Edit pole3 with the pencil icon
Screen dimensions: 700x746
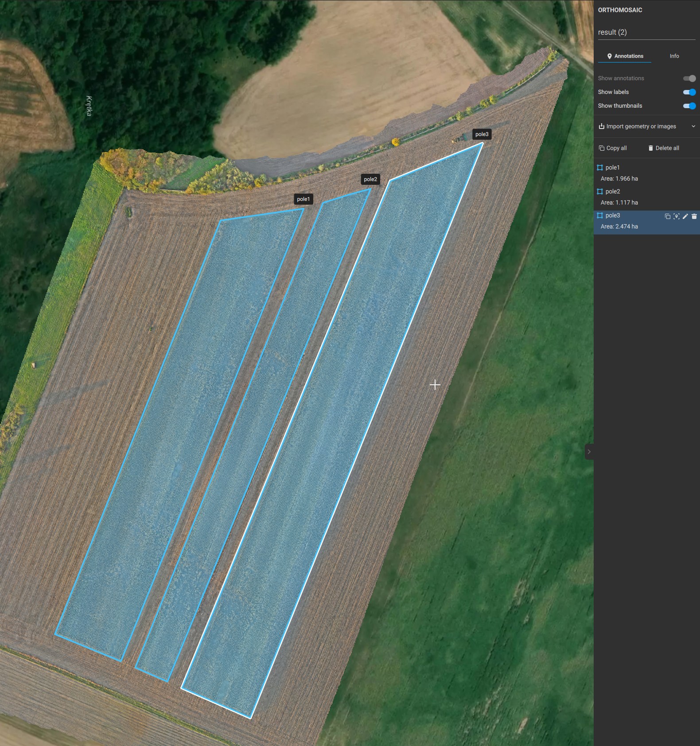[685, 216]
